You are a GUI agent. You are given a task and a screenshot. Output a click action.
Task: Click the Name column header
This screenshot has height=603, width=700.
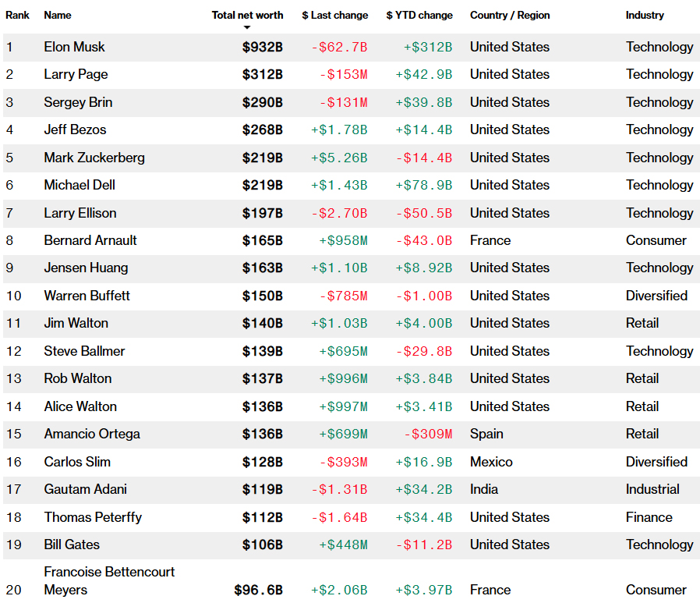(x=58, y=15)
